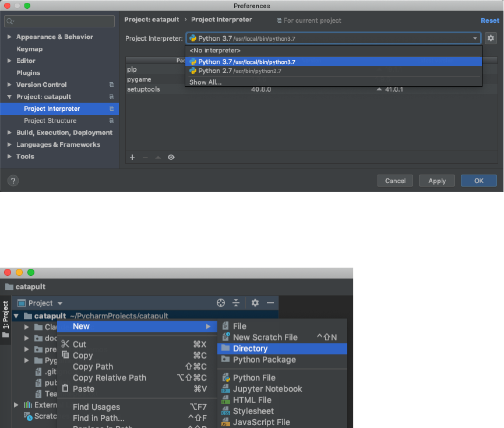Create a new HTML File
The width and height of the screenshot is (504, 428).
click(283, 400)
